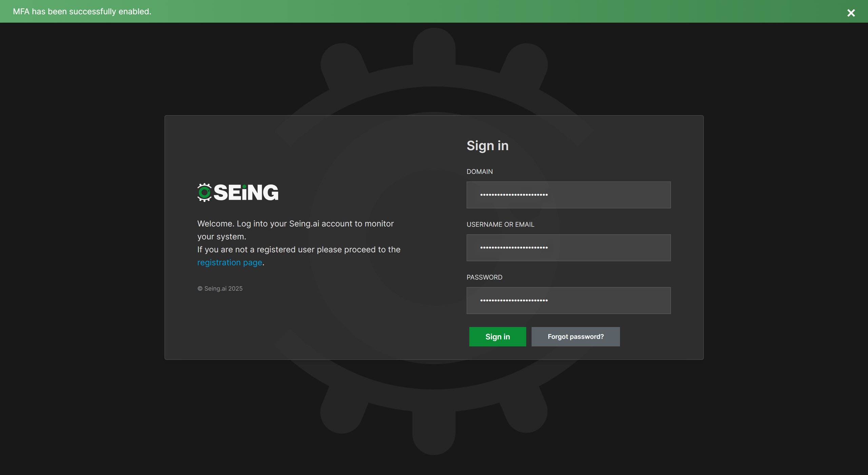The height and width of the screenshot is (475, 868).
Task: Click the MFA successfully enabled message text
Action: pyautogui.click(x=82, y=12)
